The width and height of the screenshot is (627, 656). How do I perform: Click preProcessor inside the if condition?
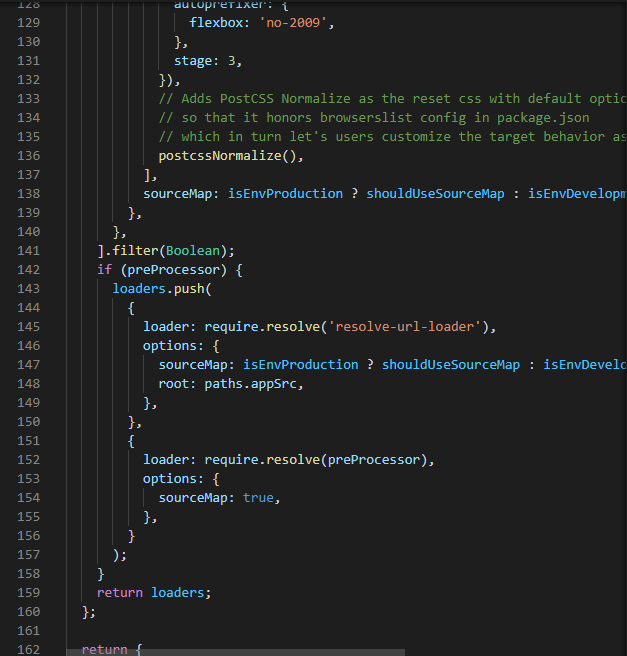(x=173, y=270)
